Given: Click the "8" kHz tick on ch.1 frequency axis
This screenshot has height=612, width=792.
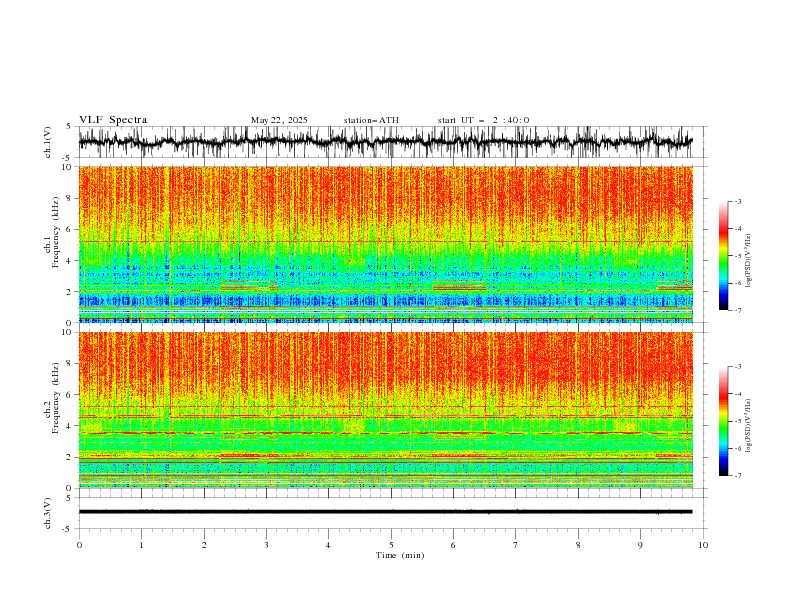Looking at the screenshot, I should pos(69,198).
